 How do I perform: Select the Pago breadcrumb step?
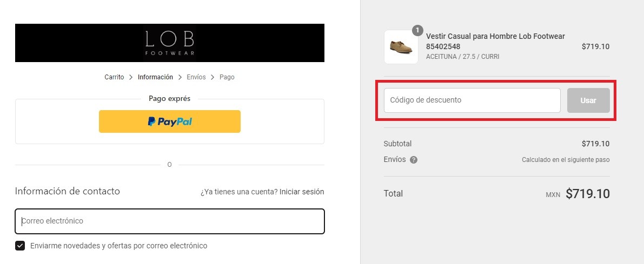[x=227, y=77]
